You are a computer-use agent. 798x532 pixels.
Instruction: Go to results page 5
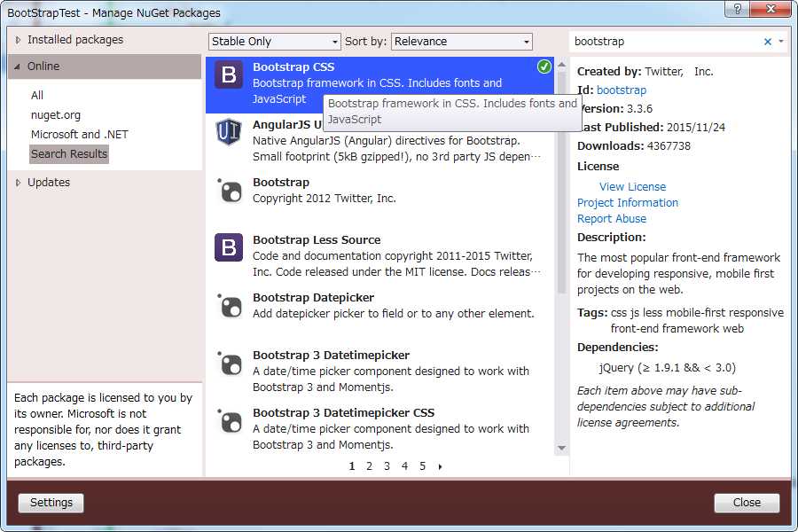[x=422, y=466]
